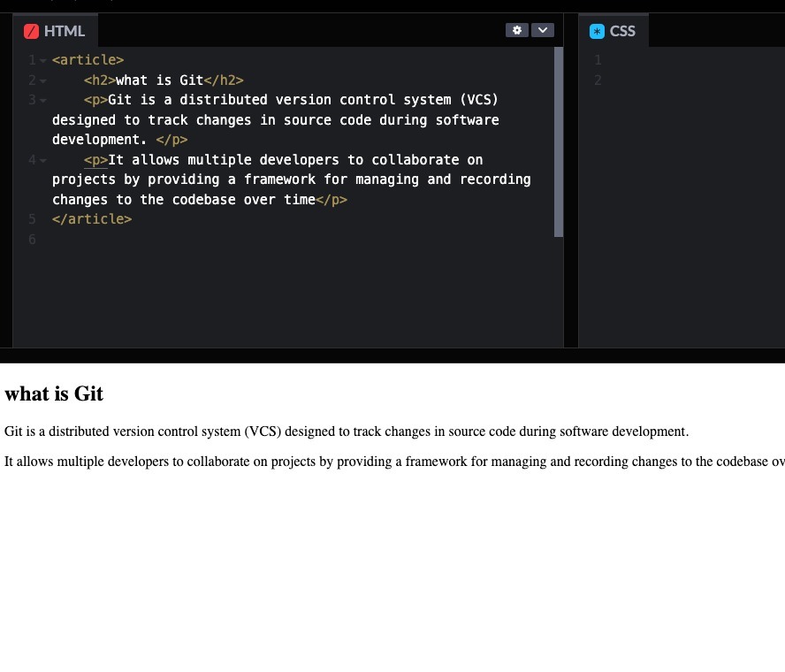Click the opening <article> tag in code
Screen dimensions: 785x672
(88, 60)
